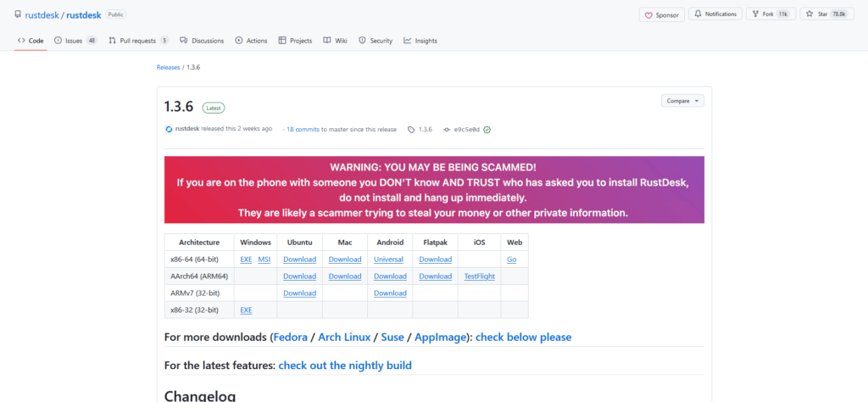Download Ubuntu AArch64 package
Image resolution: width=868 pixels, height=402 pixels.
coord(299,276)
